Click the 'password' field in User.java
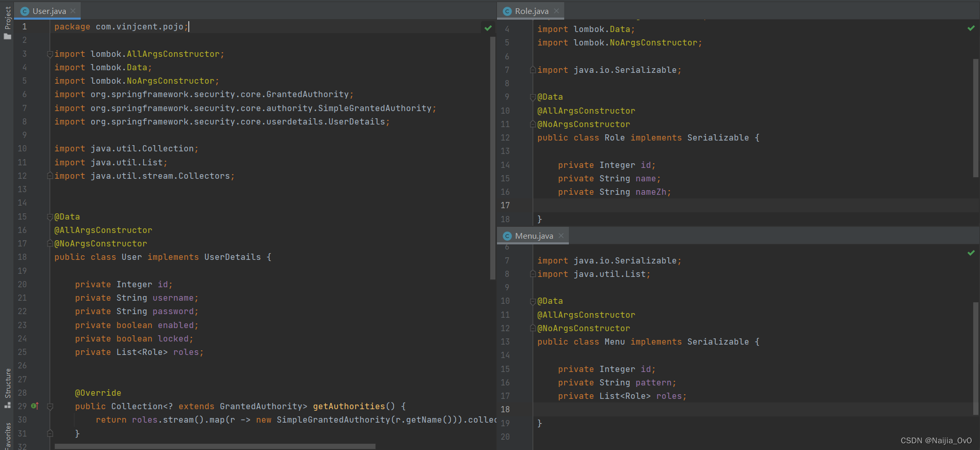This screenshot has width=980, height=450. coord(173,311)
